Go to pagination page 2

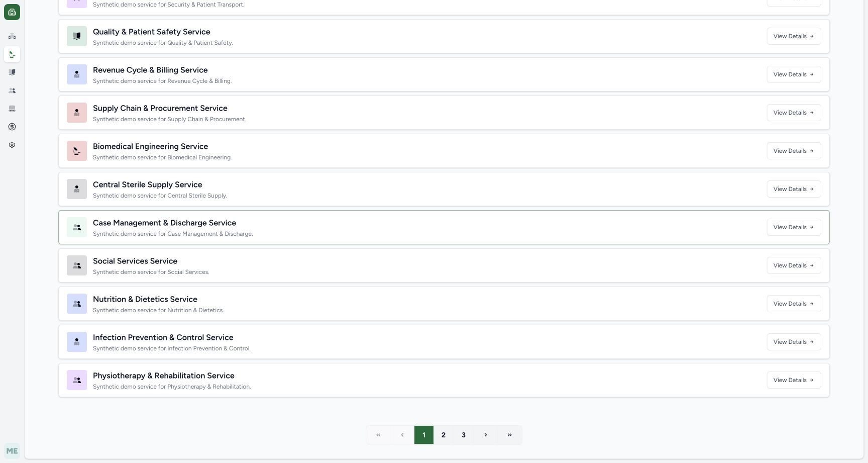[x=444, y=435]
